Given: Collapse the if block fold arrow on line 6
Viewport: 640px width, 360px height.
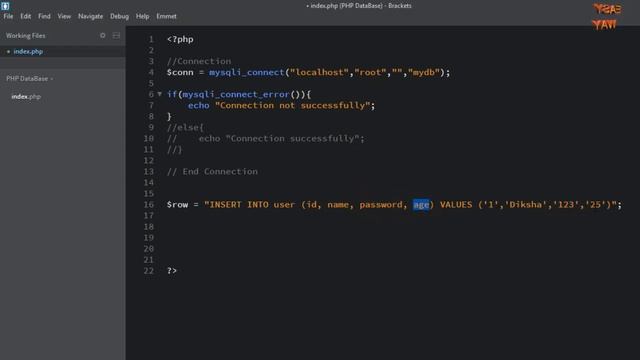Looking at the screenshot, I should [x=160, y=94].
